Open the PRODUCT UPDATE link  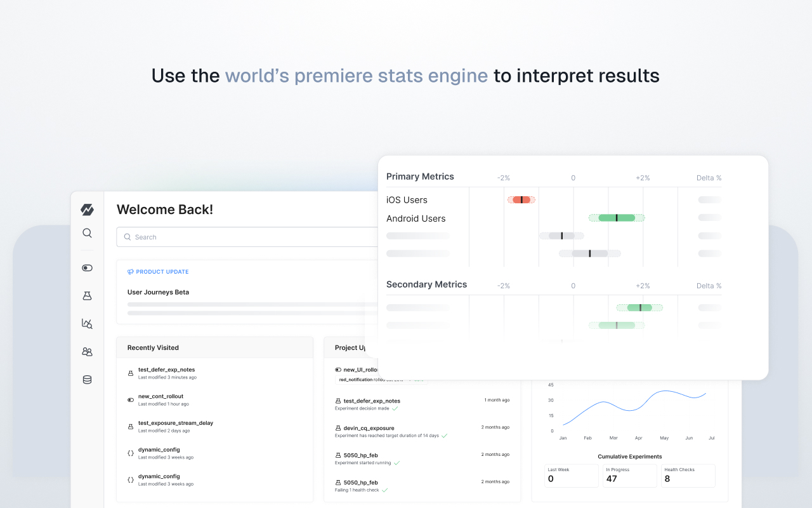162,272
